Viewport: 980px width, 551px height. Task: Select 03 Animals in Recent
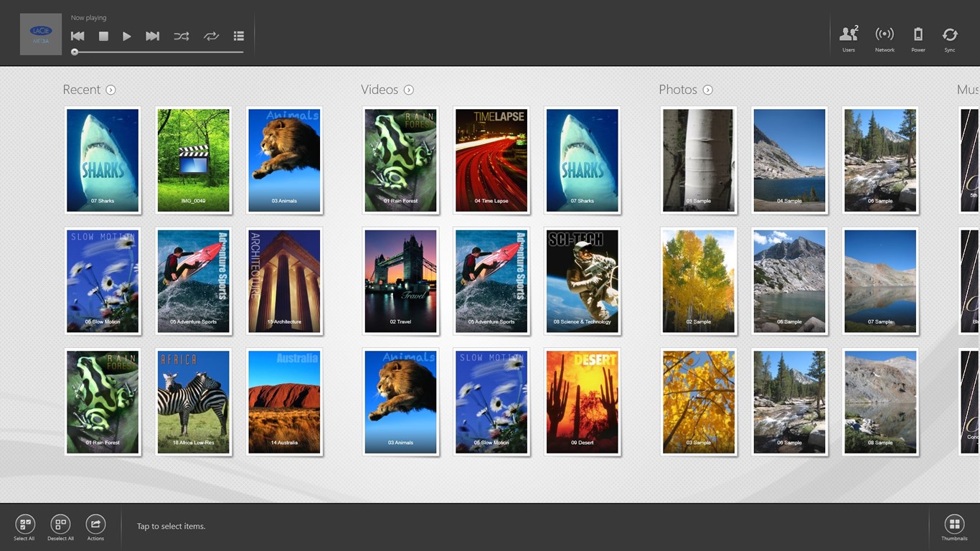coord(284,160)
